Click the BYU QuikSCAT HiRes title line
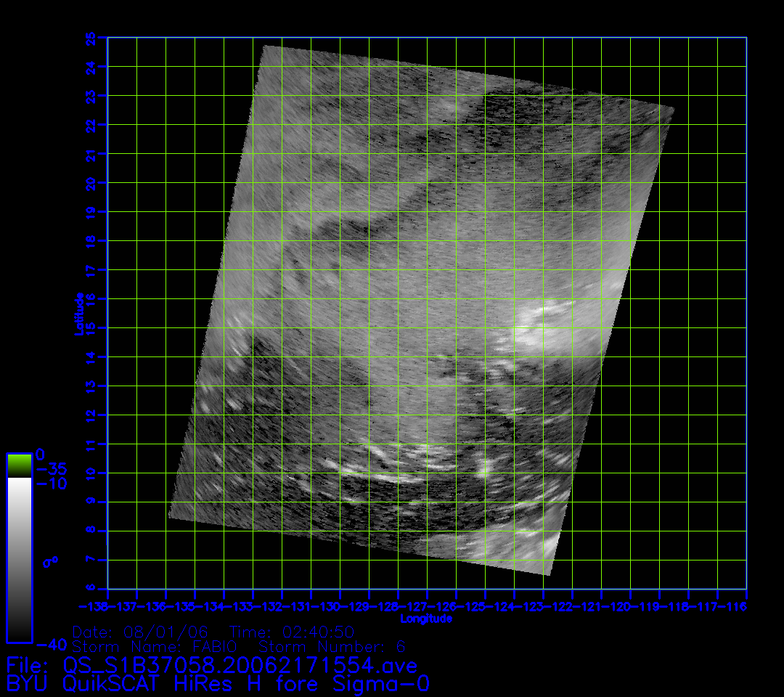This screenshot has height=697, width=784. click(x=218, y=684)
